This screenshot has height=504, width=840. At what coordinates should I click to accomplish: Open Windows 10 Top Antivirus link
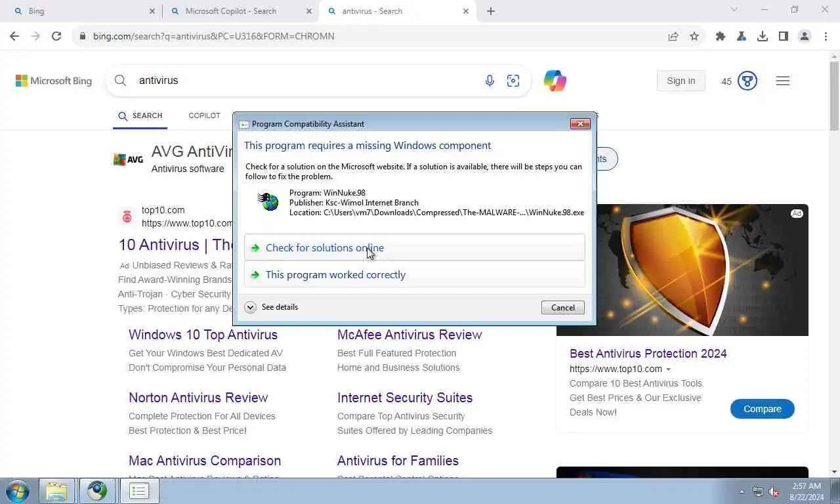point(203,335)
